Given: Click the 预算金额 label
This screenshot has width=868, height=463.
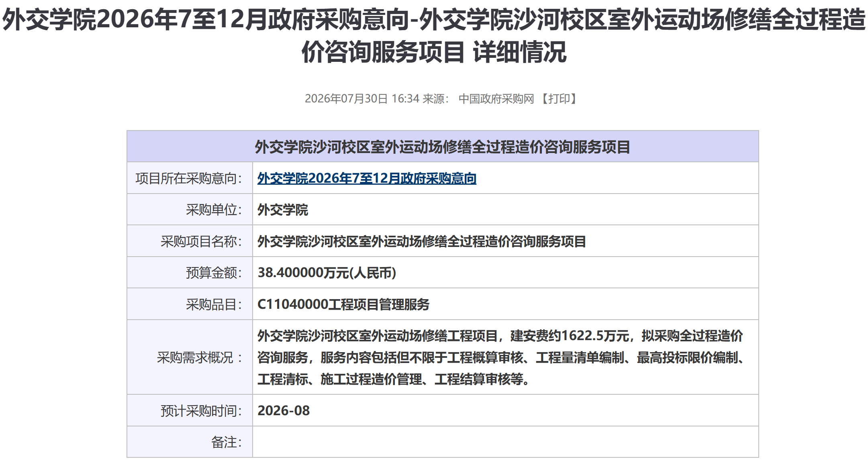Looking at the screenshot, I should (214, 273).
